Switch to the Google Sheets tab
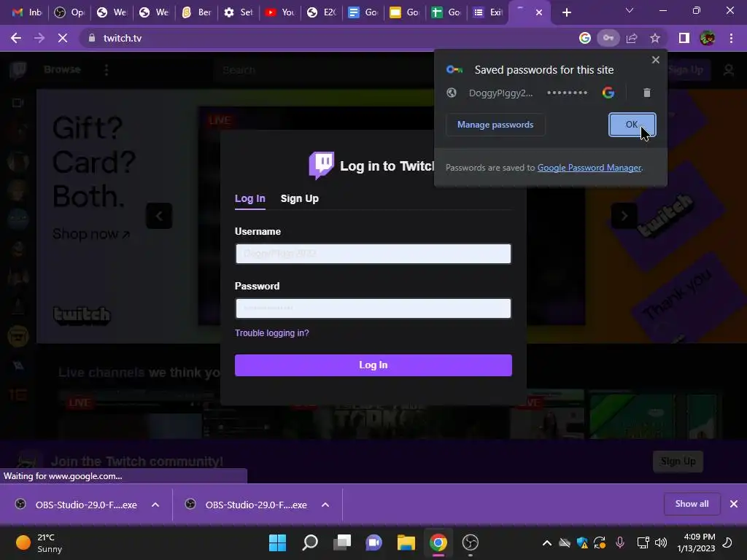The height and width of the screenshot is (560, 747). (446, 12)
